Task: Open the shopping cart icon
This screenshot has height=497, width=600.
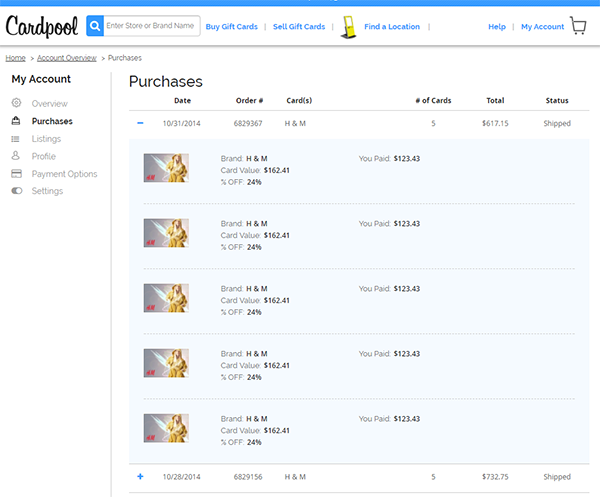Action: [x=578, y=26]
